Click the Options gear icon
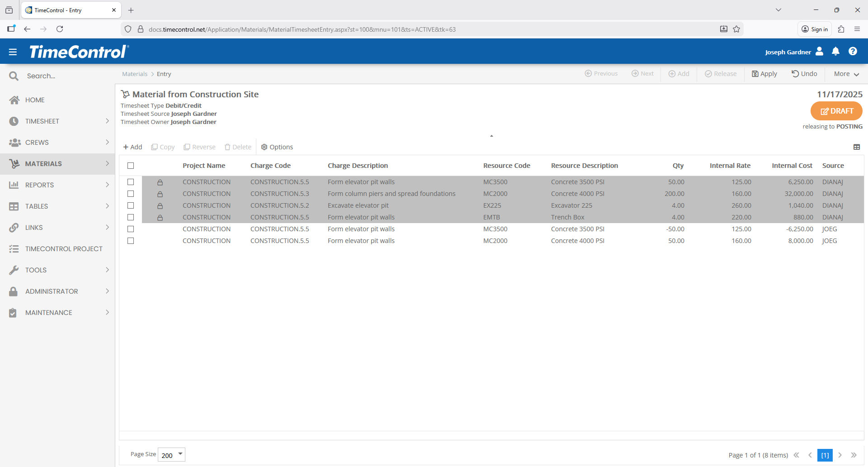868x467 pixels. 264,147
